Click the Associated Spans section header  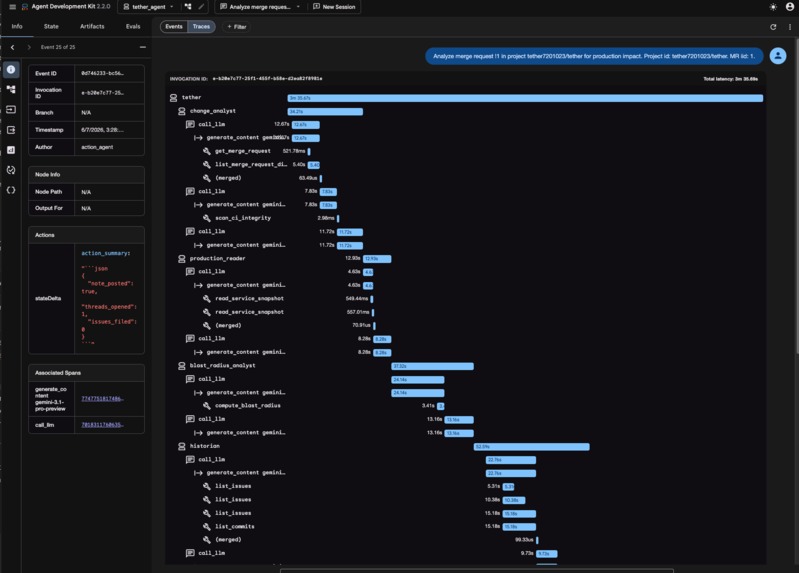pyautogui.click(x=87, y=373)
